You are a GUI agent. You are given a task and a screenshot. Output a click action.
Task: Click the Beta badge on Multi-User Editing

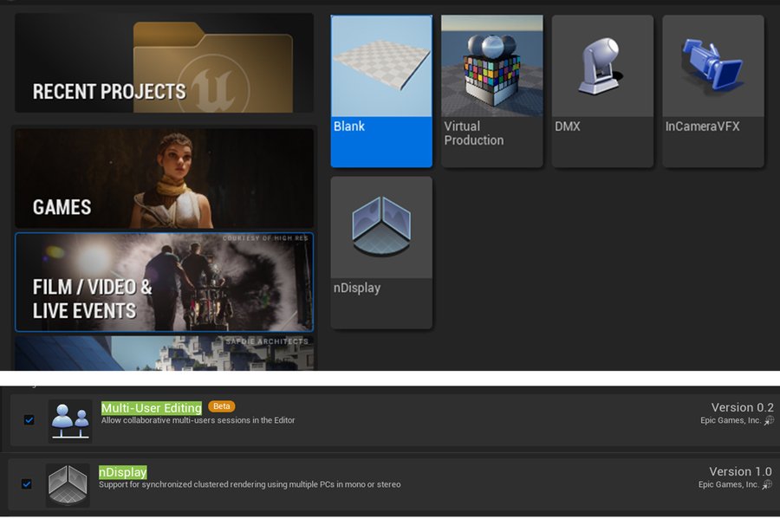221,406
